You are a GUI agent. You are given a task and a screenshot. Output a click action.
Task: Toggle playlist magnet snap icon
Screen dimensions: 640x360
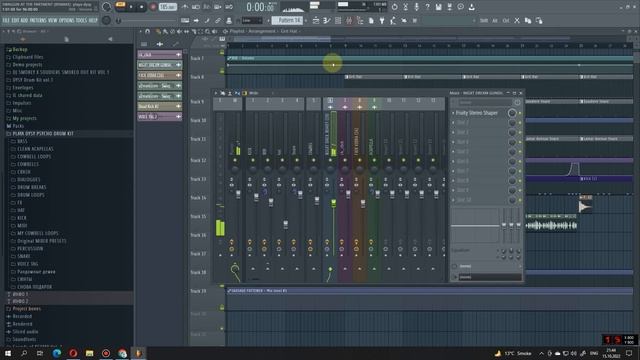point(148,31)
